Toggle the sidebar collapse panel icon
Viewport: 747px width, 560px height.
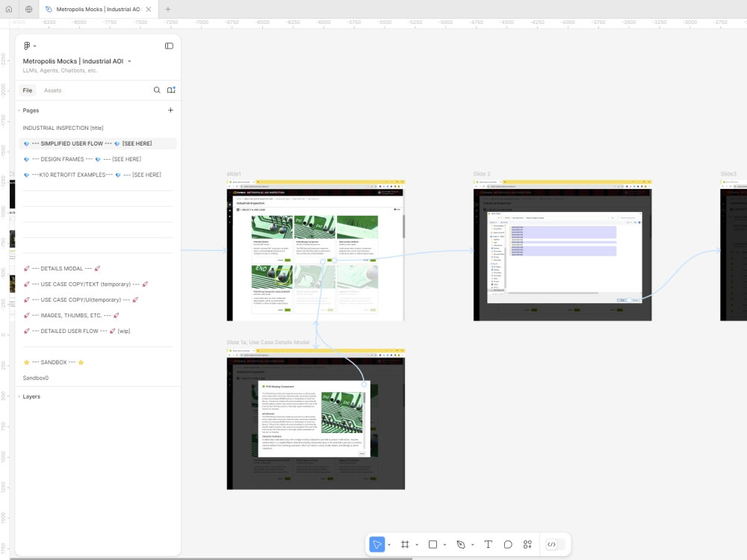[169, 46]
